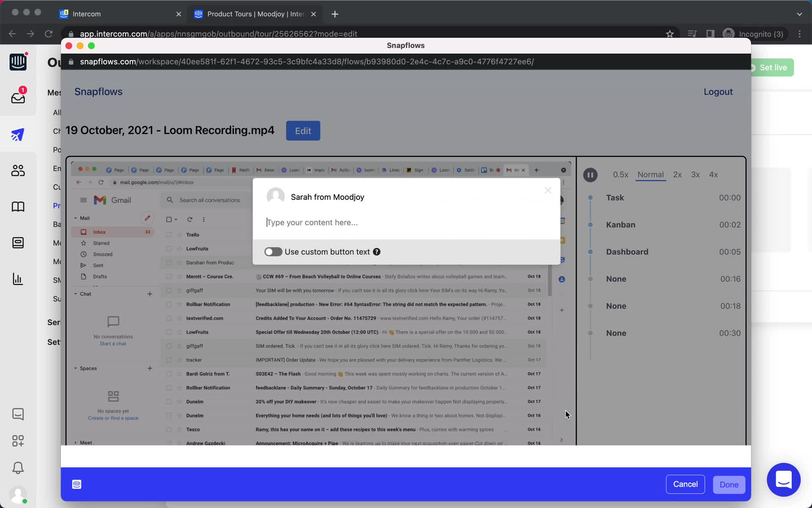Click the reports/analytics icon in sidebar

(x=17, y=279)
